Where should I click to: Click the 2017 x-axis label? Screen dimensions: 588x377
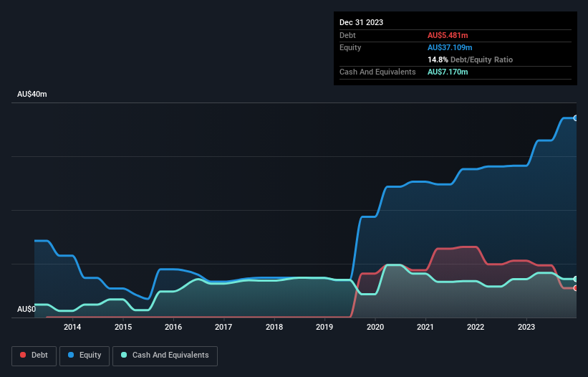[223, 327]
